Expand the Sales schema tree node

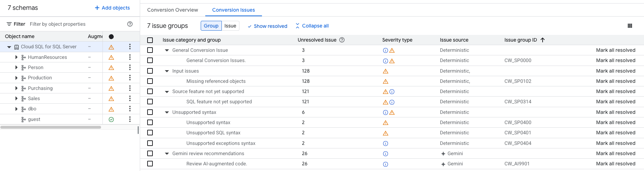point(16,98)
